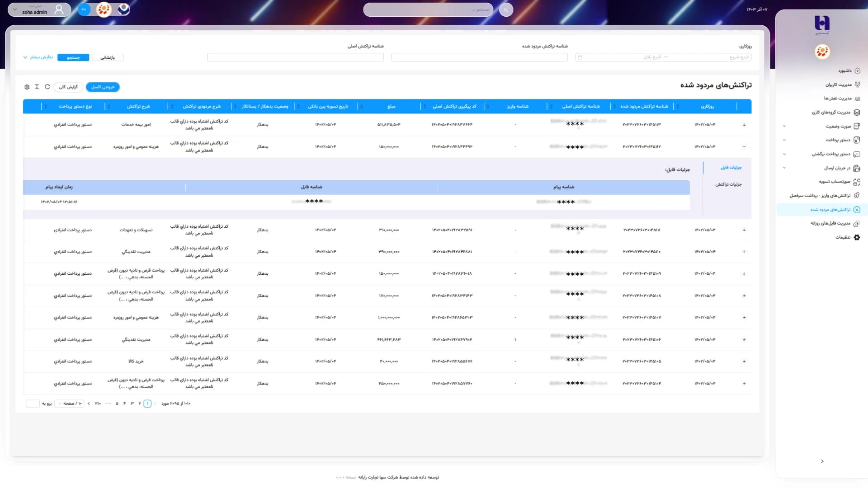Click the خروجی اکسل export button
This screenshot has height=488, width=868.
[x=103, y=87]
